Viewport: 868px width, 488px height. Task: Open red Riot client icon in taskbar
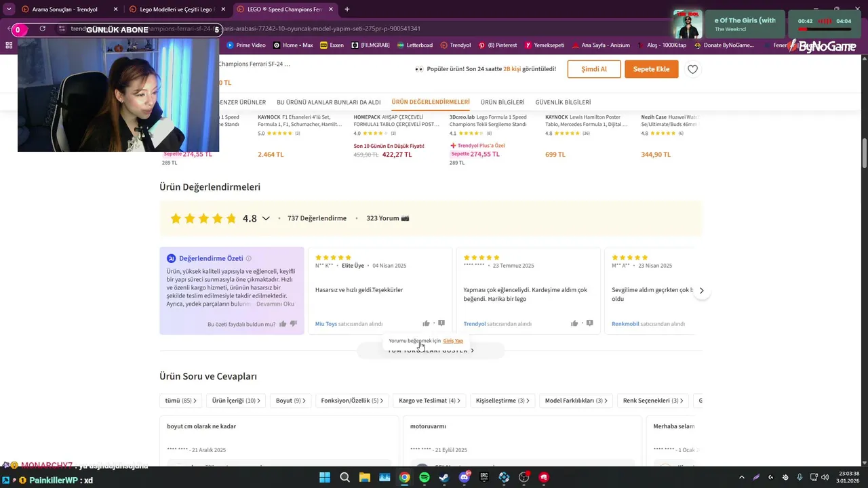coord(544,477)
